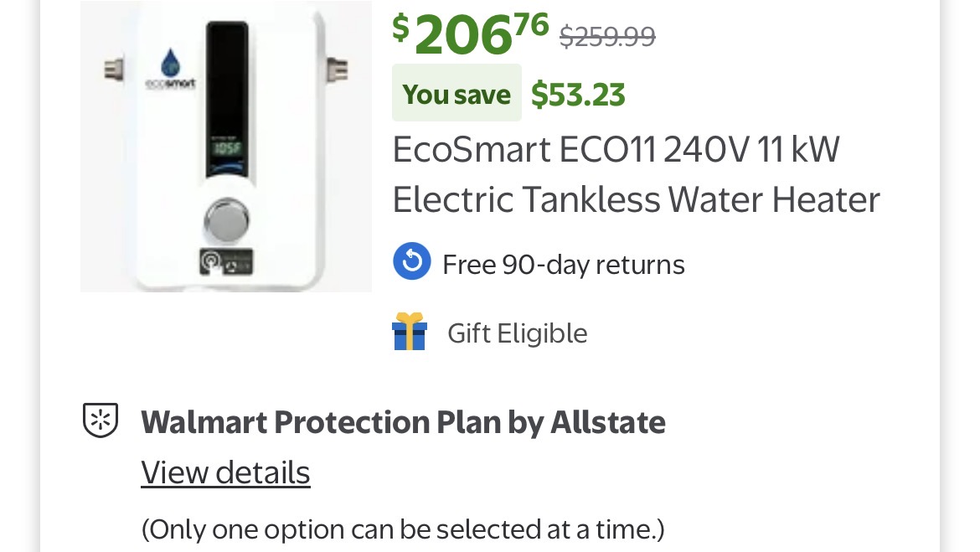Viewport: 980px width, 552px height.
Task: Click the green $206.76 current price
Action: [x=471, y=34]
